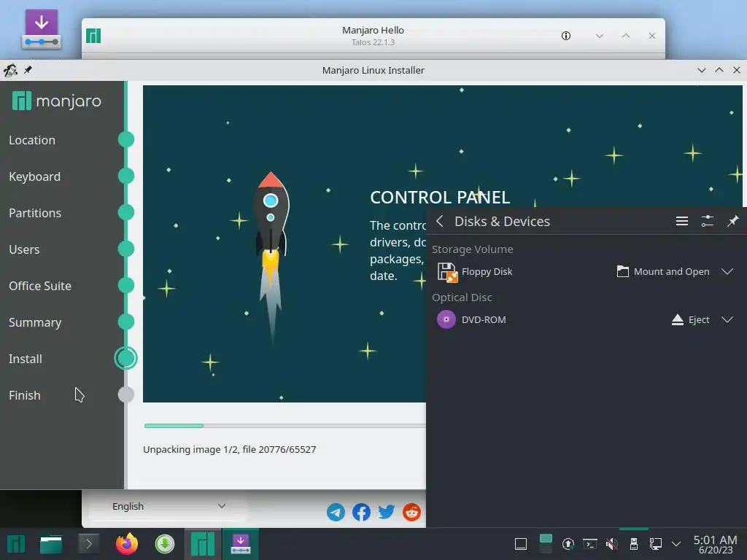Configure Disks & Devices settings sliders icon

coord(708,221)
